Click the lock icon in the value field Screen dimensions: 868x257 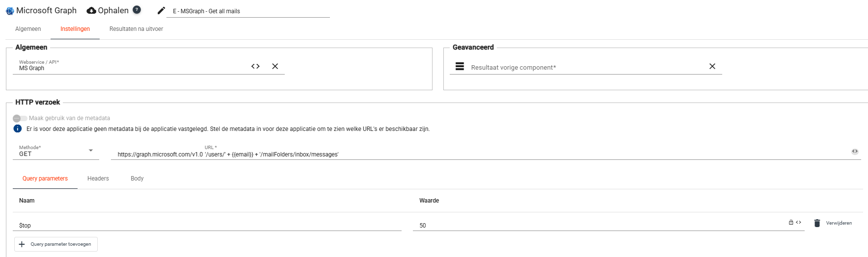pos(791,222)
